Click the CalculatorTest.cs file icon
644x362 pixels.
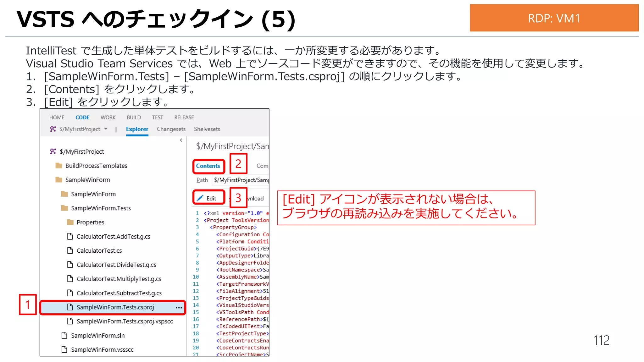pyautogui.click(x=70, y=250)
